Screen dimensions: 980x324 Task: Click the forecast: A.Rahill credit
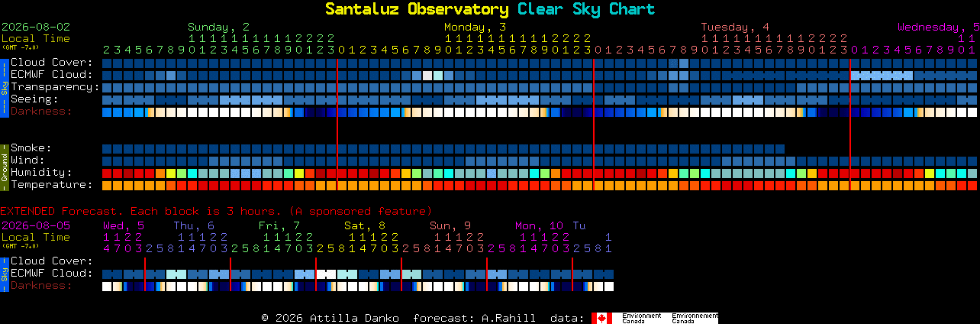(474, 318)
